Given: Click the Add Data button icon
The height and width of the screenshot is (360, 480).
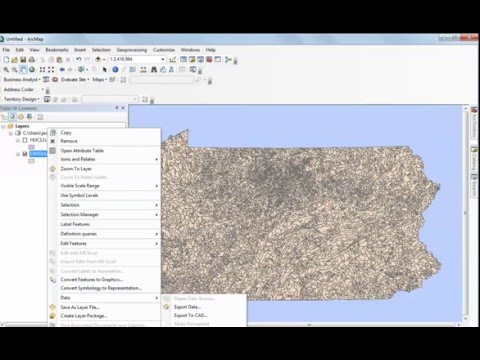Looking at the screenshot, I should [99, 60].
